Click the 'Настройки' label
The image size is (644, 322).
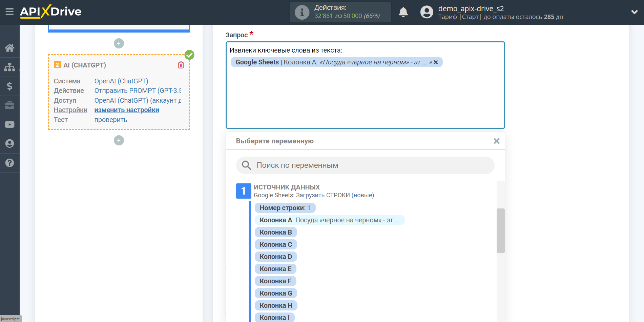click(70, 110)
